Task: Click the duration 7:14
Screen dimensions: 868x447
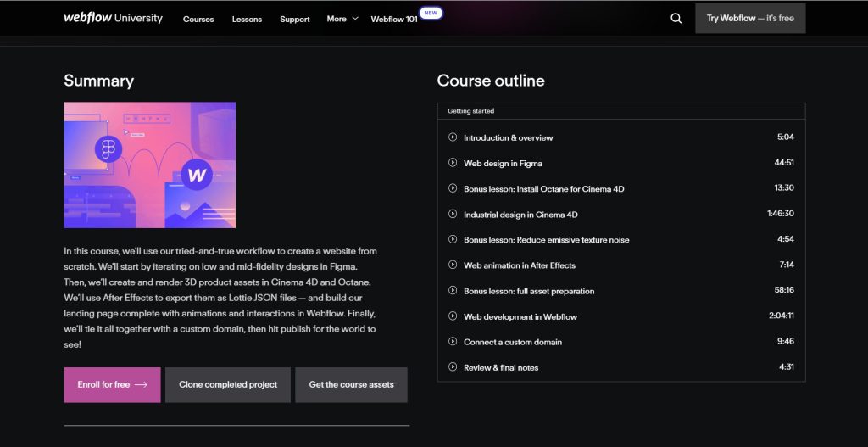Action: click(x=787, y=264)
